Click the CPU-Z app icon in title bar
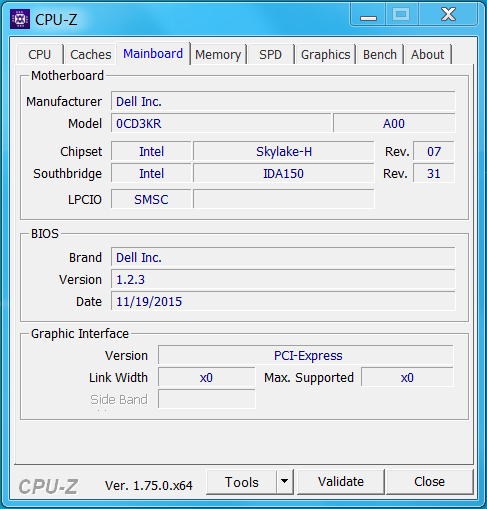The width and height of the screenshot is (487, 509). click(20, 19)
